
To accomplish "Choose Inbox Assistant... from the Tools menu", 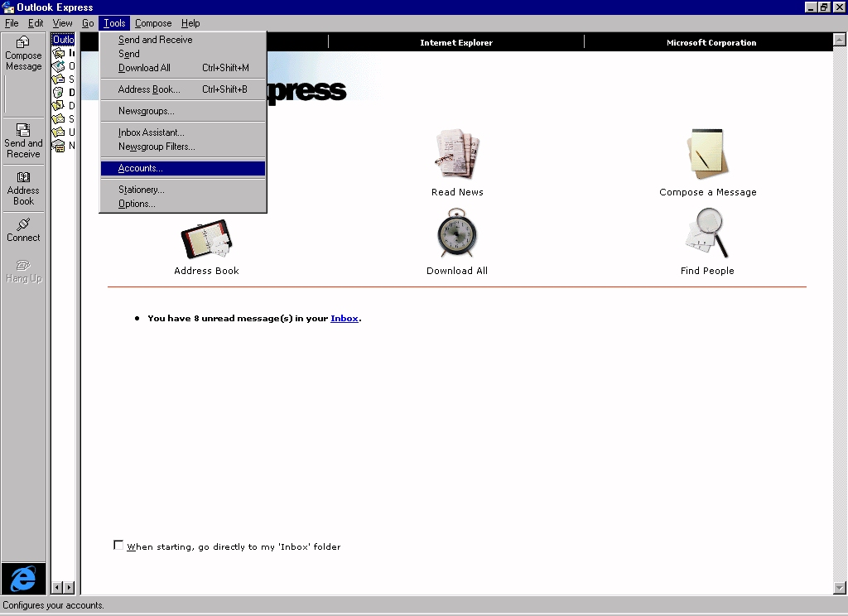I will pos(183,132).
